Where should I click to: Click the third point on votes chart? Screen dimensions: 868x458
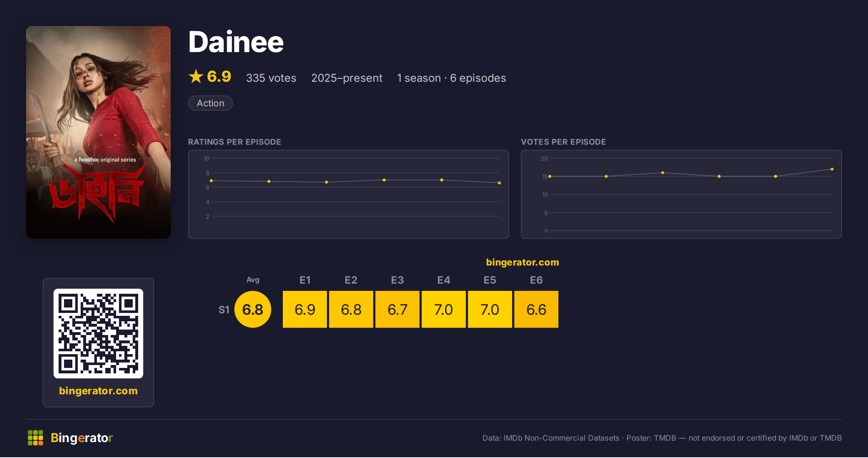point(663,173)
